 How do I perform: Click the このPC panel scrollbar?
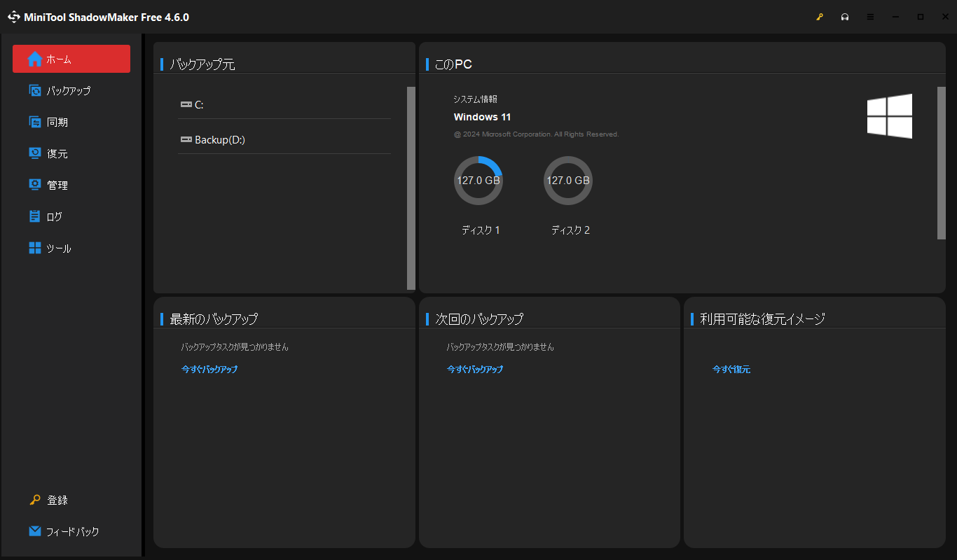click(942, 163)
